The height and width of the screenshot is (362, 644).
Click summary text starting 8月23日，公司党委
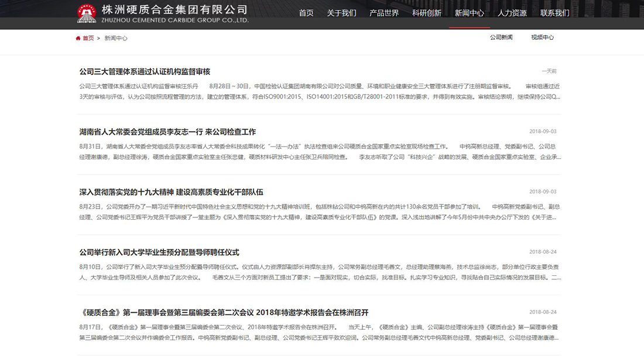coord(320,212)
